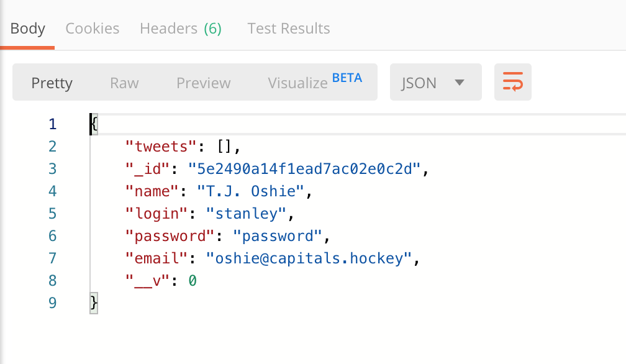Click line number 1 in gutter
The width and height of the screenshot is (626, 364).
pyautogui.click(x=52, y=124)
